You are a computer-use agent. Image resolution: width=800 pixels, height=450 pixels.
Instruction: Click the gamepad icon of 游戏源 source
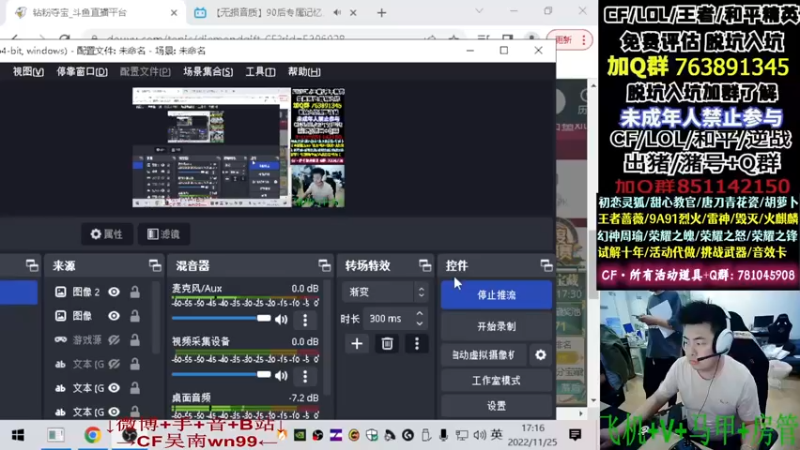point(60,340)
